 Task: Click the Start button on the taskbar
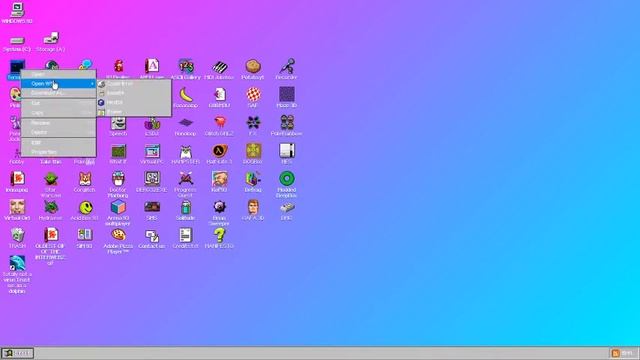coord(17,353)
